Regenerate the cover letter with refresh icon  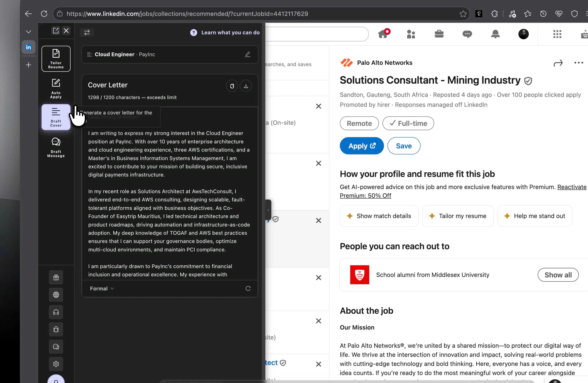point(248,288)
